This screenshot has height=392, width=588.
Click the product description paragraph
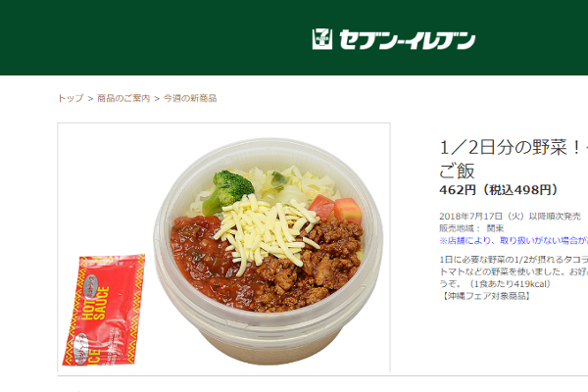click(514, 271)
